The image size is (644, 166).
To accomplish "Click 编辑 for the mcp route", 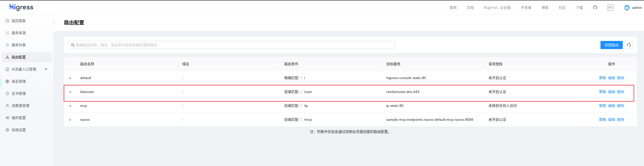I will 612,106.
